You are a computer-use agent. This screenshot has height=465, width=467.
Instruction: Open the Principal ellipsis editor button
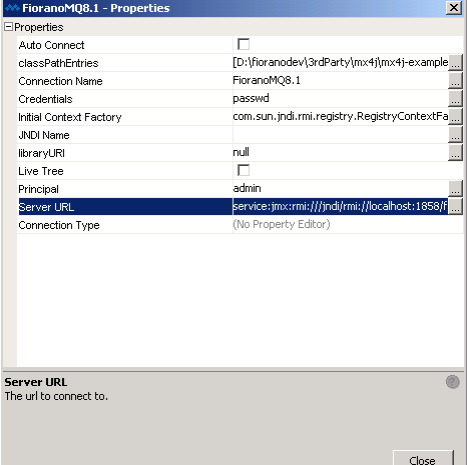tap(455, 189)
